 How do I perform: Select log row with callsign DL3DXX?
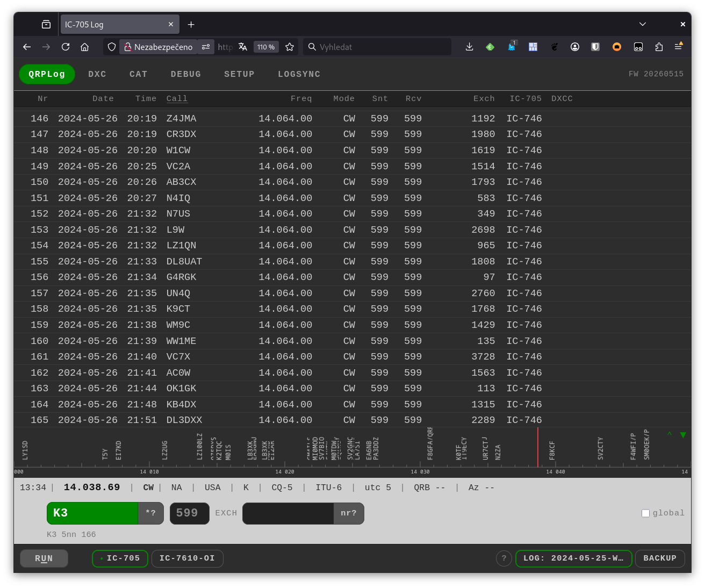pyautogui.click(x=352, y=420)
